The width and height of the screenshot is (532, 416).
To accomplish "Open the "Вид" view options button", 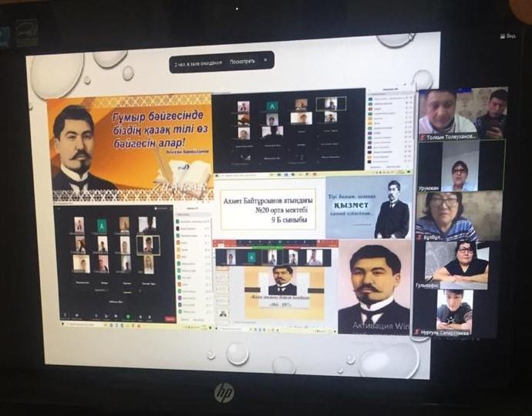I will click(509, 36).
